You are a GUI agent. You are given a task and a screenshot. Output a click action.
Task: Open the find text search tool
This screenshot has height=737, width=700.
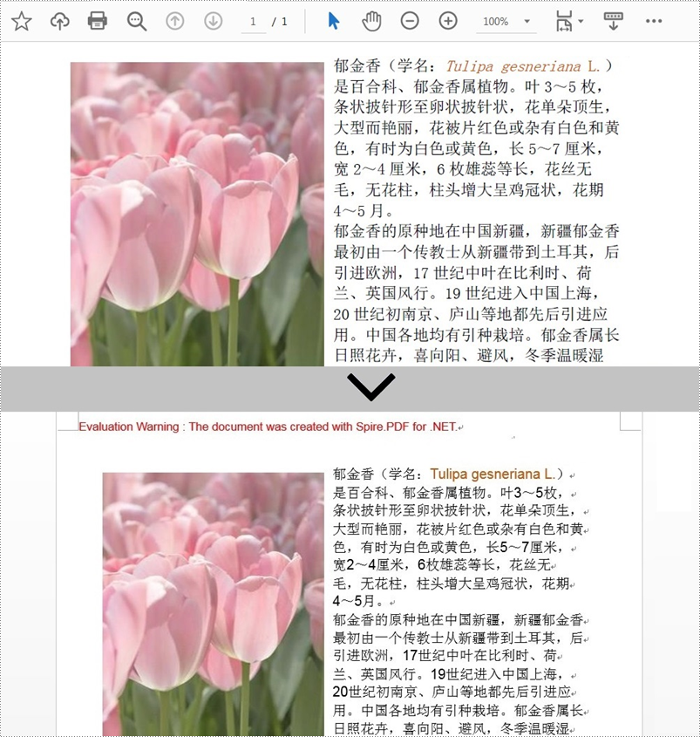click(137, 21)
